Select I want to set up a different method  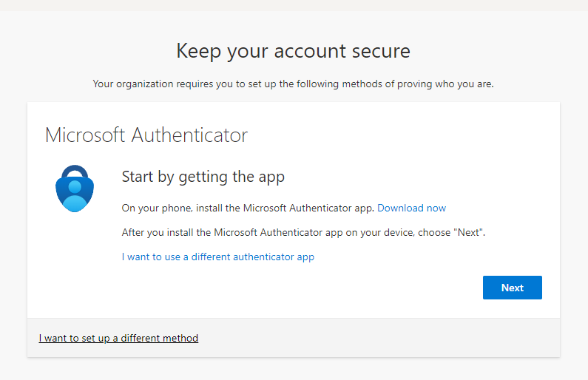(118, 338)
